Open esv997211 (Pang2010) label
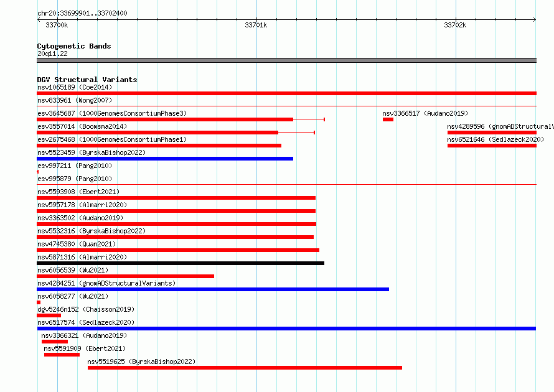Screen dimensions: 554x392 tap(75, 166)
